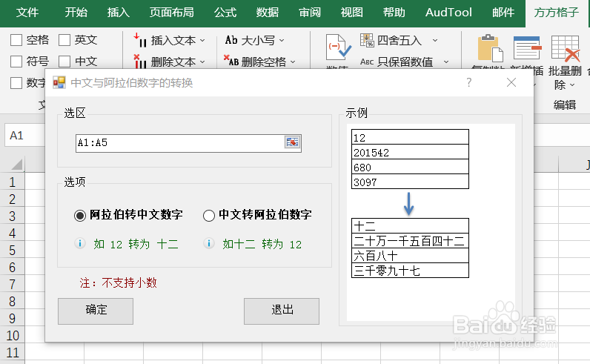Click the 注:不支持小数 note text
590x364 pixels.
tap(118, 282)
